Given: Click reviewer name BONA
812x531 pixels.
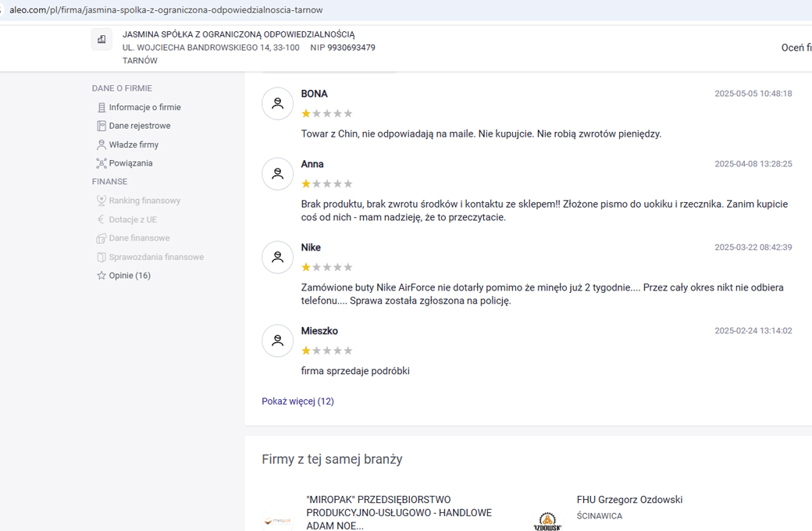Looking at the screenshot, I should [315, 94].
